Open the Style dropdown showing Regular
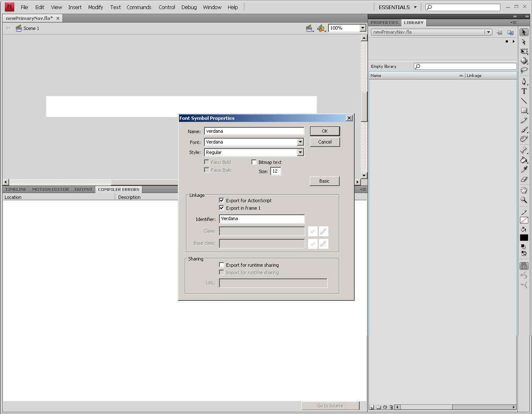This screenshot has width=532, height=414. point(300,152)
